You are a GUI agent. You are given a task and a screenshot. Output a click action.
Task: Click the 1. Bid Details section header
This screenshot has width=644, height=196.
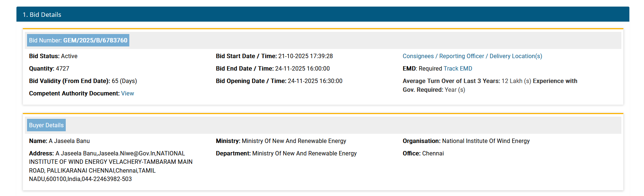tap(42, 15)
